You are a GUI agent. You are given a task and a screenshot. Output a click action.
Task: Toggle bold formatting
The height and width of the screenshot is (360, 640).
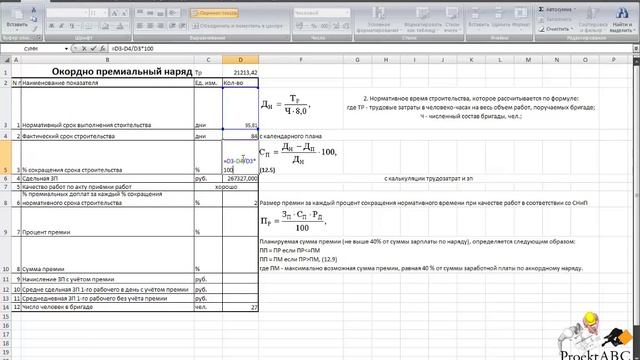(51, 26)
